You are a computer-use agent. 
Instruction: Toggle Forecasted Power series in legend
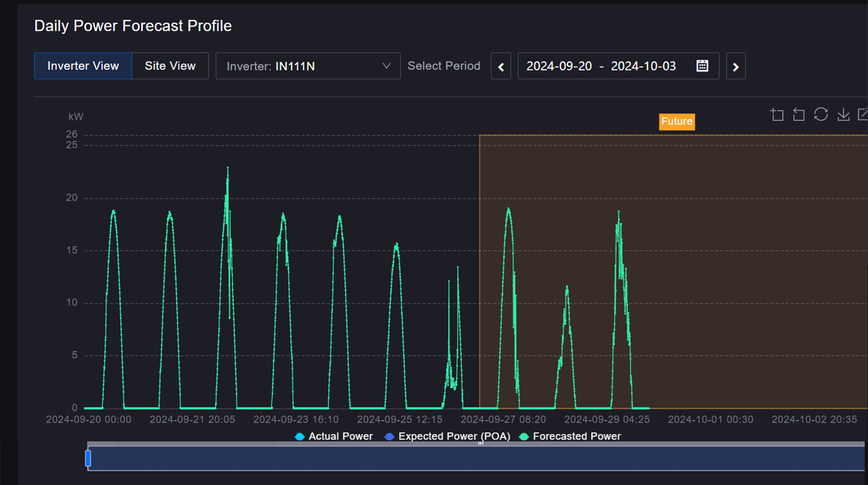pos(570,436)
